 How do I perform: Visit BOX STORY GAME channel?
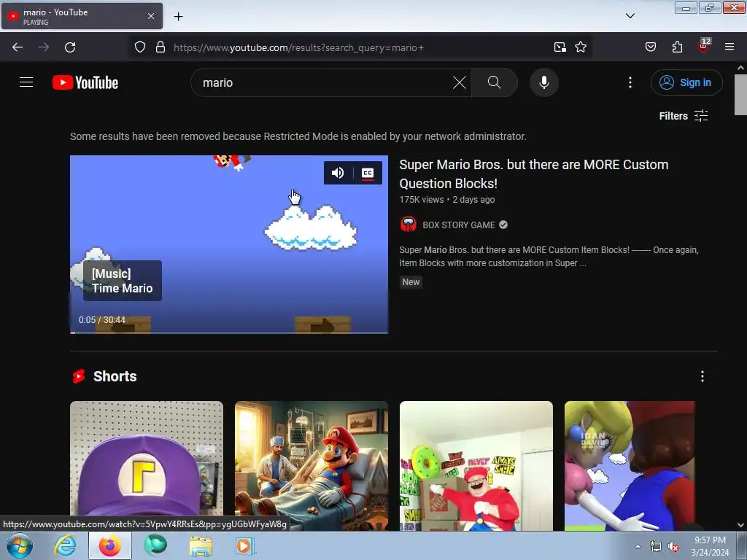point(458,225)
